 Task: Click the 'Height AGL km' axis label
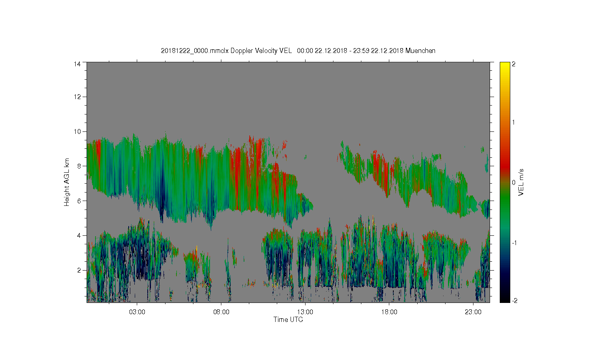coord(67,182)
